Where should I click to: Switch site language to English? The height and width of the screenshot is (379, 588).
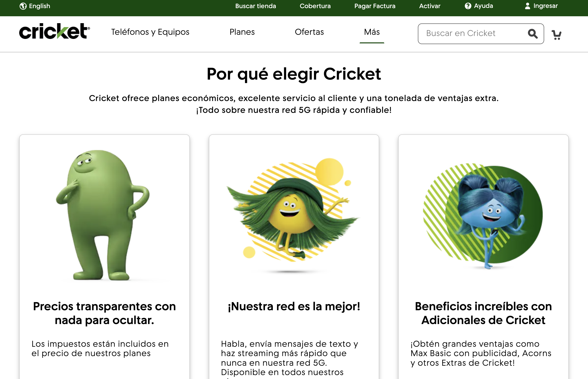[x=39, y=6]
